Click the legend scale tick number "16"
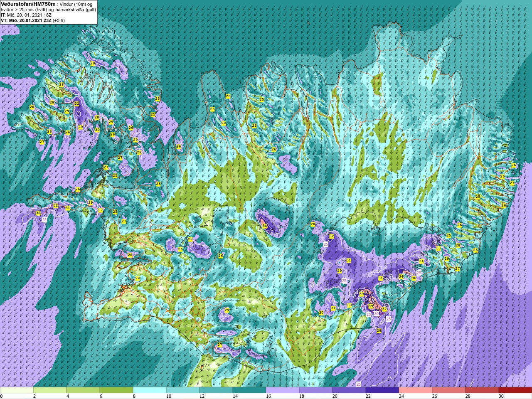This screenshot has width=532, height=399. [x=268, y=396]
